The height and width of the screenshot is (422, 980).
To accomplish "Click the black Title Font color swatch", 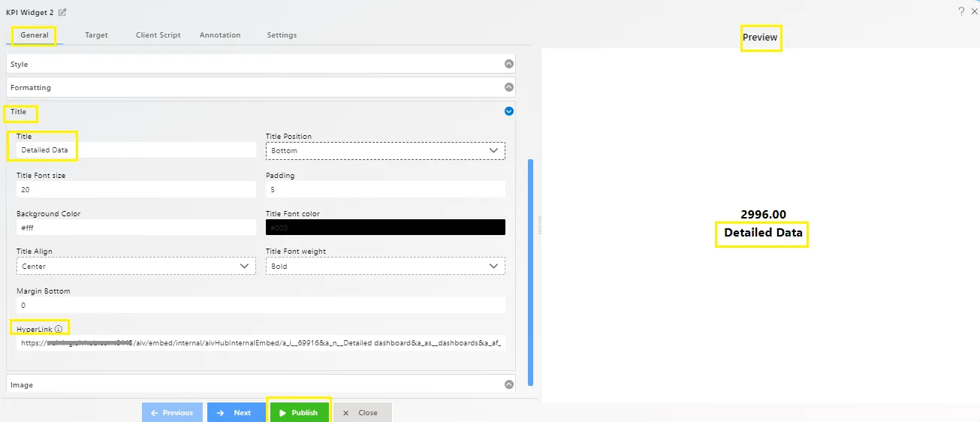I will tap(385, 228).
